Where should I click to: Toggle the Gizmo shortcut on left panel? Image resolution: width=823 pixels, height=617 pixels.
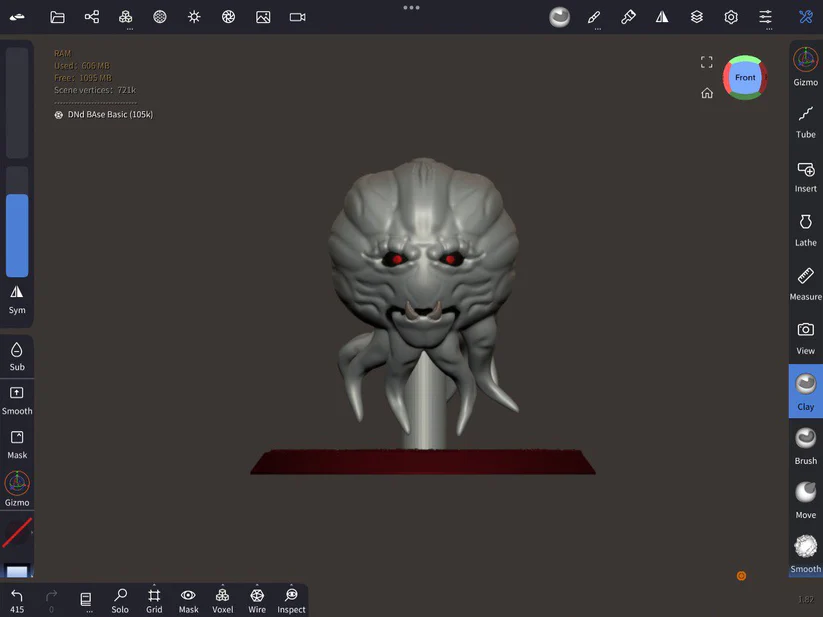tap(17, 489)
